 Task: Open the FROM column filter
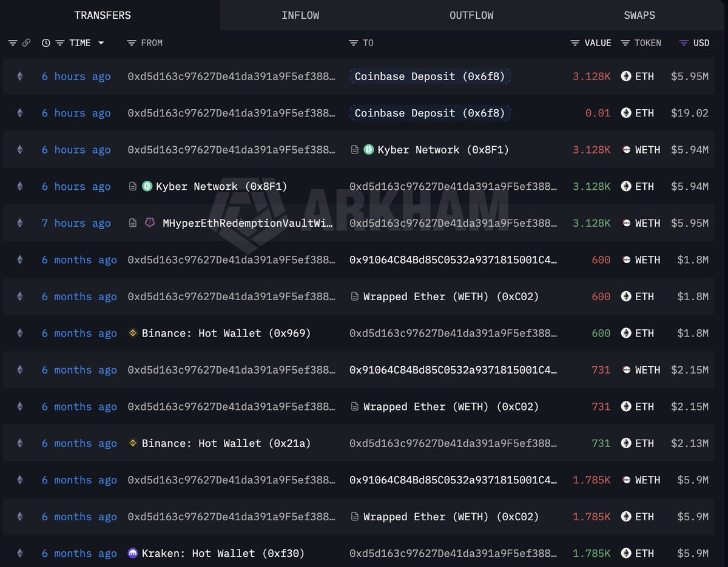(x=132, y=43)
